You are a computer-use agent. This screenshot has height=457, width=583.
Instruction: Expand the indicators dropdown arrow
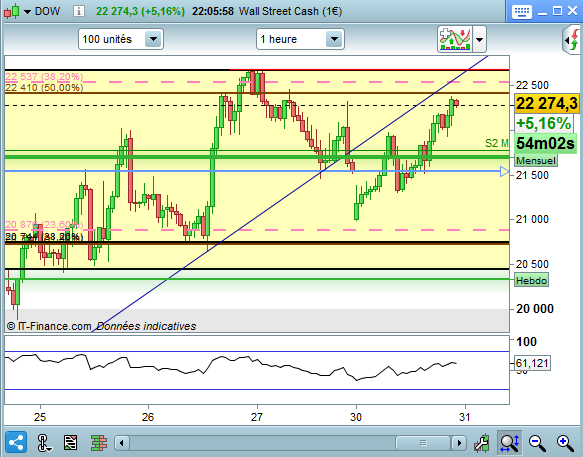point(479,39)
